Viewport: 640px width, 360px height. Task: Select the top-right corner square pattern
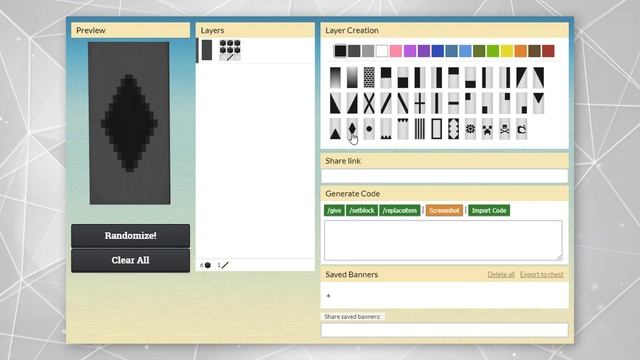coord(504,103)
